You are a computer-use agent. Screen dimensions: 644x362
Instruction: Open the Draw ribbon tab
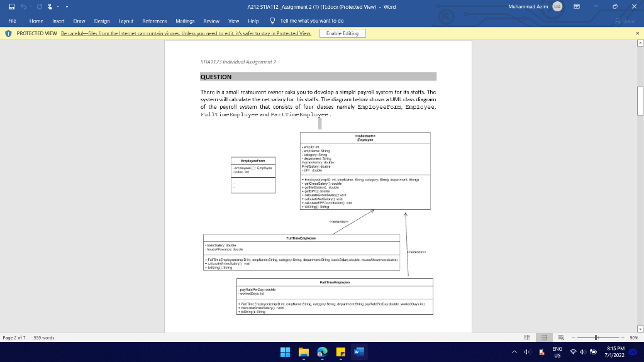pyautogui.click(x=79, y=21)
